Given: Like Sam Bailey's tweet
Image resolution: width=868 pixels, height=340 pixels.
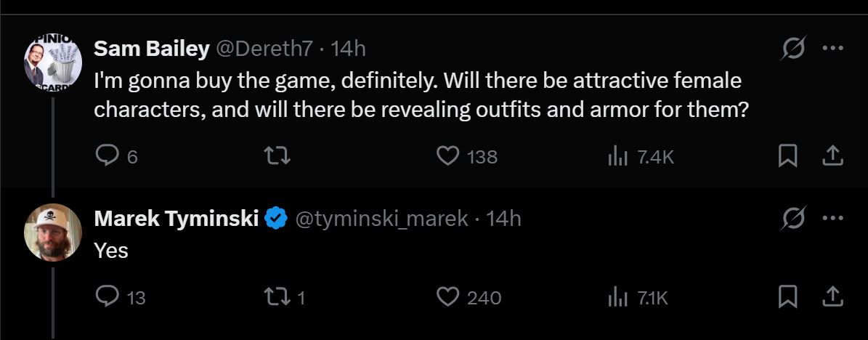Looking at the screenshot, I should [x=448, y=156].
